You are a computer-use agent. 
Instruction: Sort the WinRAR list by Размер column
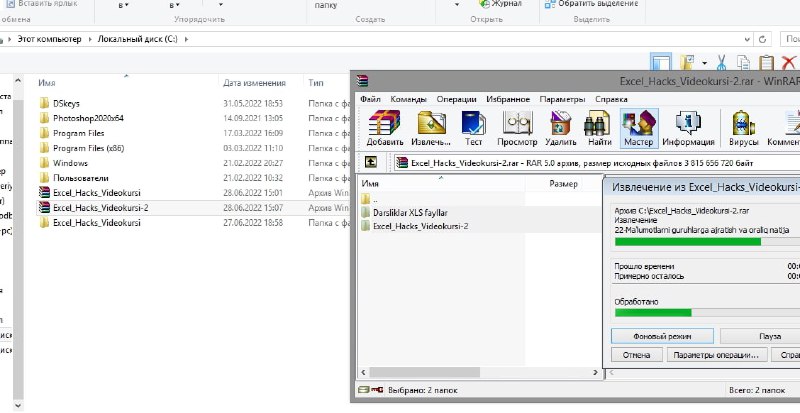[x=563, y=184]
